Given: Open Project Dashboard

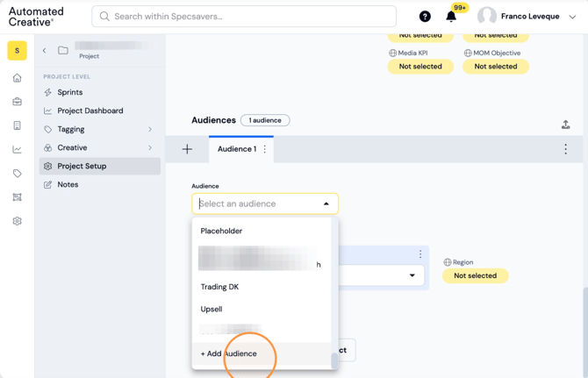Looking at the screenshot, I should (100, 111).
